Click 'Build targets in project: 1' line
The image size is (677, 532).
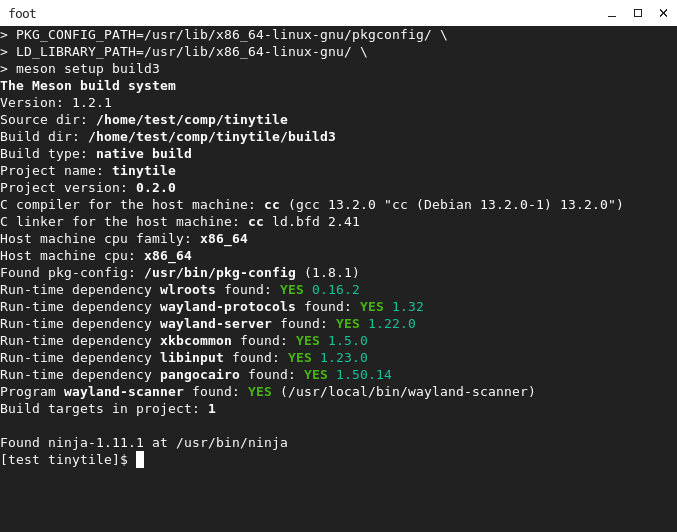tap(108, 409)
